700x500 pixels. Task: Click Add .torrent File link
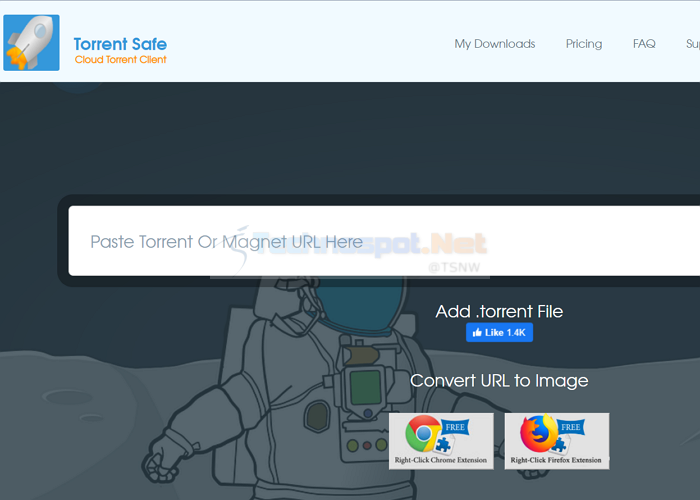pos(499,311)
